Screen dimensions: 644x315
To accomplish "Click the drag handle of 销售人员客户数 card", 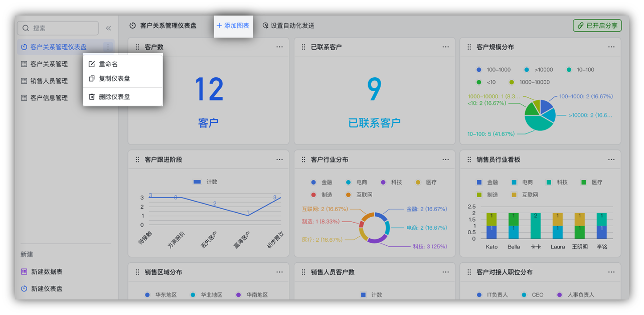I will point(303,272).
